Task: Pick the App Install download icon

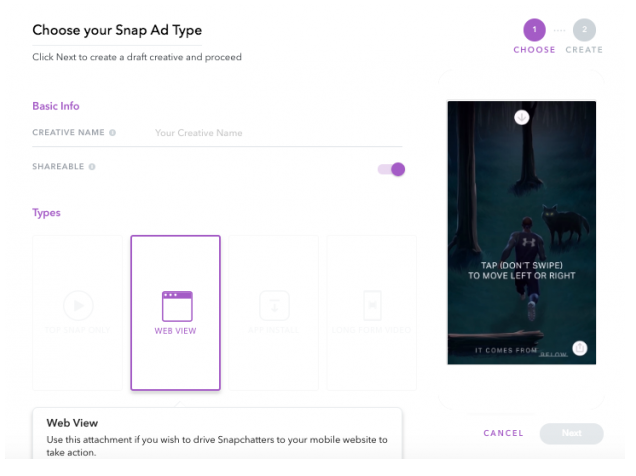Action: [x=274, y=305]
